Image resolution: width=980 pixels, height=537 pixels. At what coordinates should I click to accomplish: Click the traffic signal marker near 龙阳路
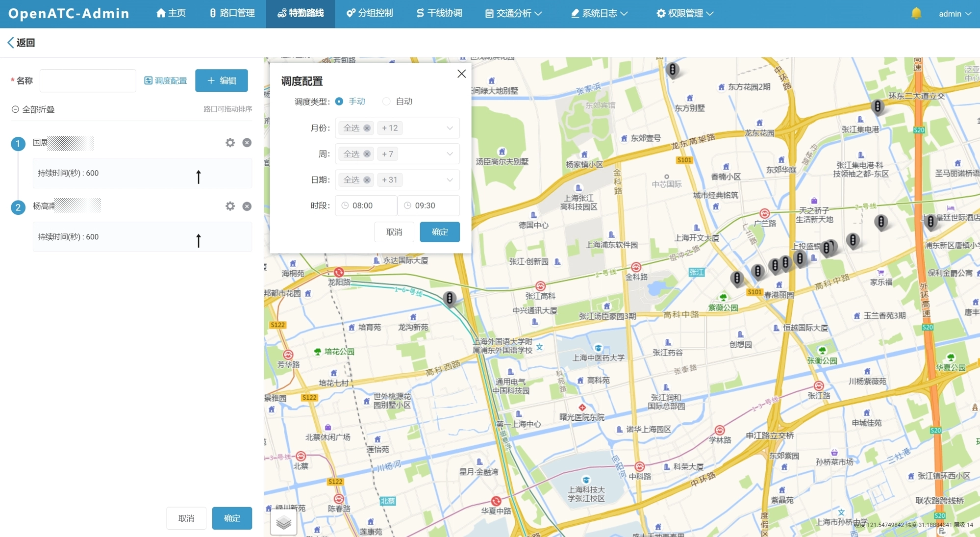pyautogui.click(x=449, y=298)
